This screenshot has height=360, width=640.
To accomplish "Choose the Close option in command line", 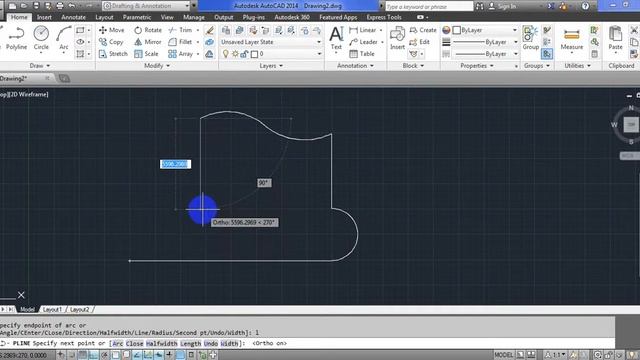I will click(x=134, y=343).
